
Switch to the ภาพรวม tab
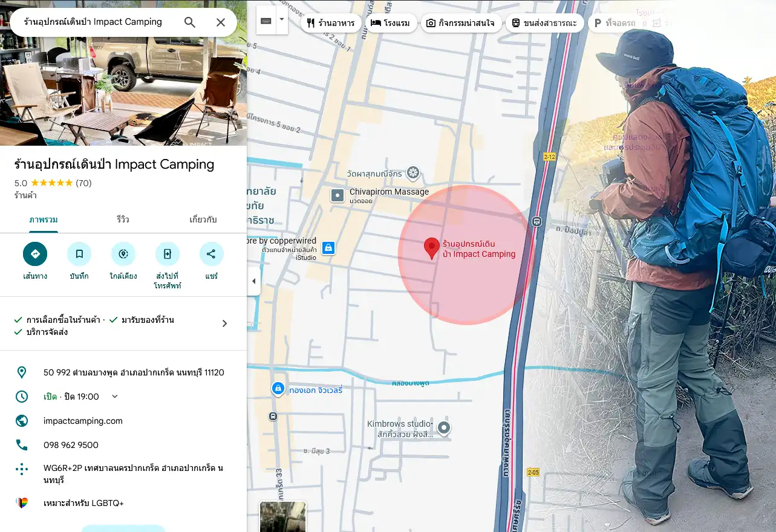click(44, 219)
